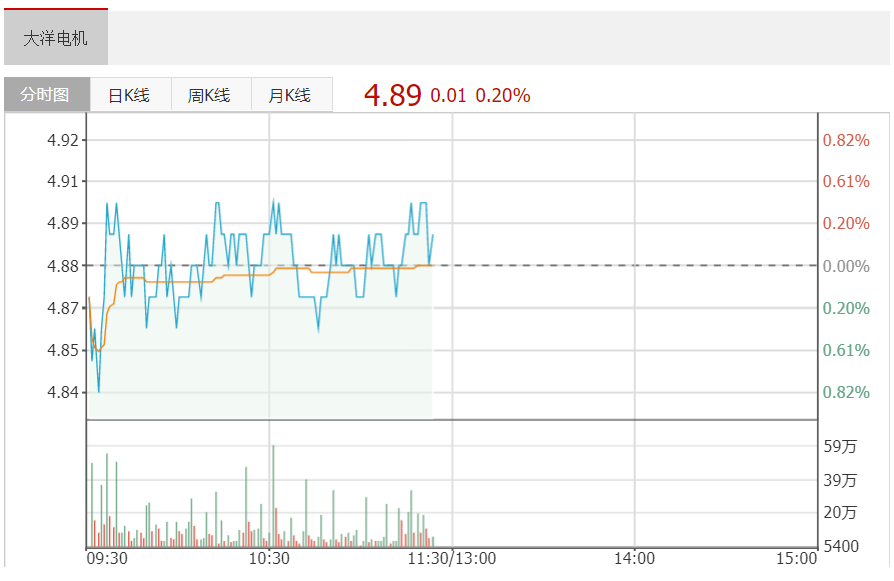Open the 月K线 chart tab
This screenshot has width=894, height=581.
(291, 95)
